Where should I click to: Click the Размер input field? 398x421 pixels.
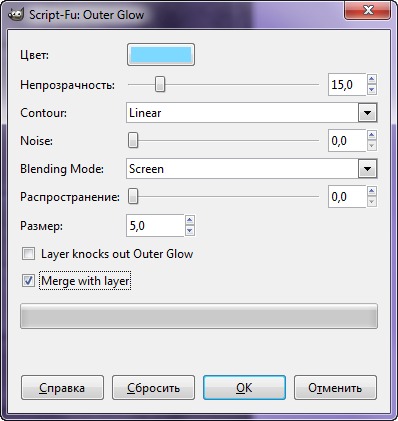[x=155, y=226]
